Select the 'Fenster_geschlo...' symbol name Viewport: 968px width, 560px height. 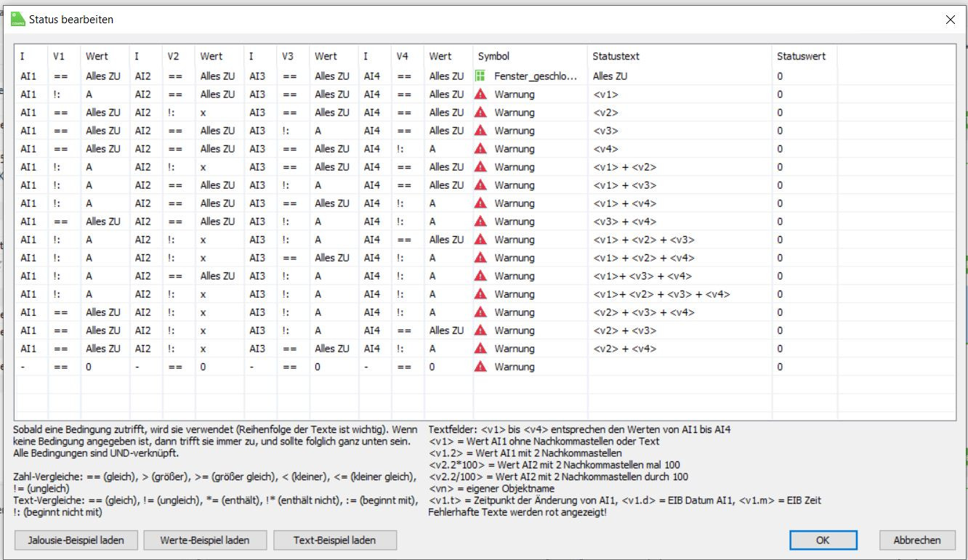click(536, 76)
